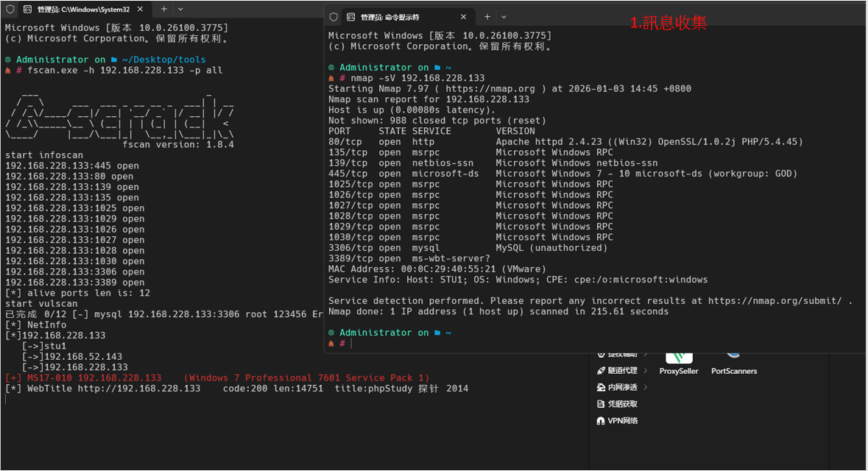
Task: Click the 135/tcp msrpc row in nmap
Action: pos(470,152)
